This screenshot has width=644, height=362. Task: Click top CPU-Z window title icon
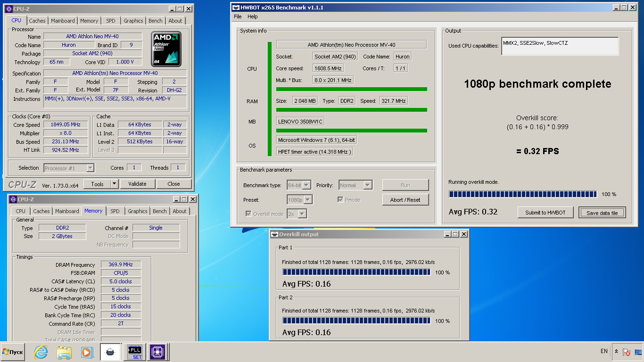(9, 8)
